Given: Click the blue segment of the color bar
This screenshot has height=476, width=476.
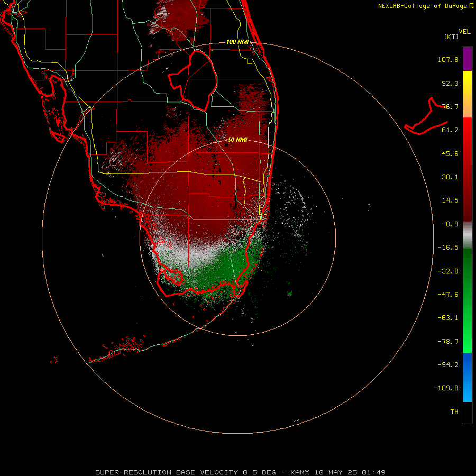Looking at the screenshot, I should tap(467, 377).
